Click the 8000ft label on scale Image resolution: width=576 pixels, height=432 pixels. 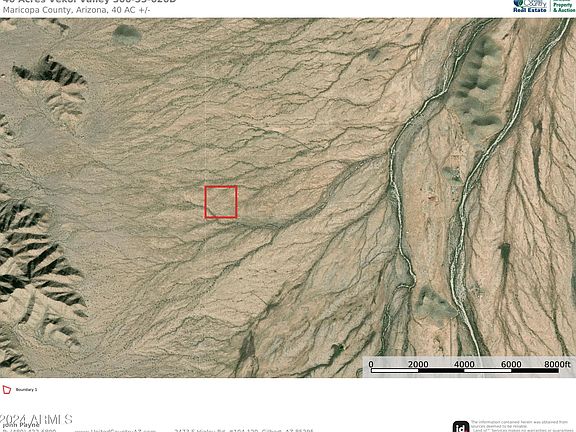tap(557, 364)
